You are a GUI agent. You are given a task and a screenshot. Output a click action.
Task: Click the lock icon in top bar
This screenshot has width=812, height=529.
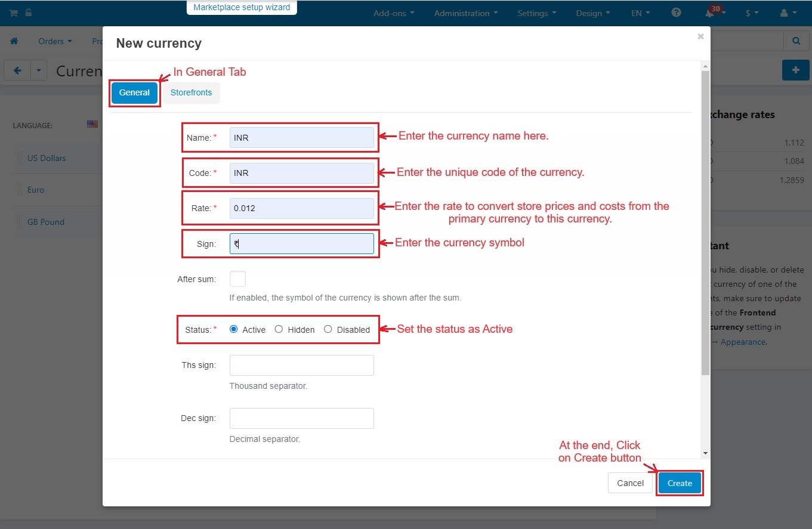[x=29, y=13]
